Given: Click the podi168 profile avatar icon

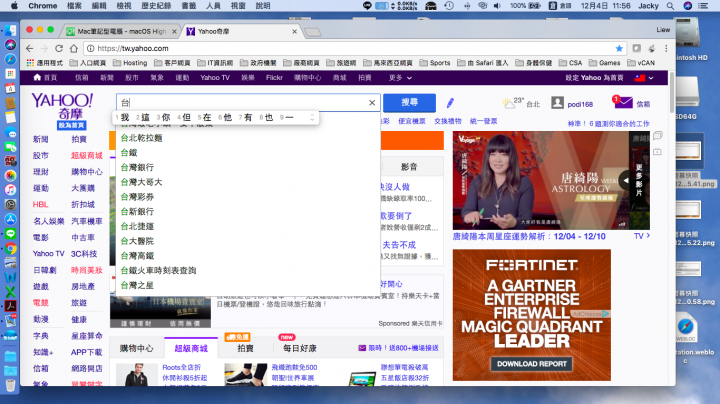Looking at the screenshot, I should [x=557, y=103].
